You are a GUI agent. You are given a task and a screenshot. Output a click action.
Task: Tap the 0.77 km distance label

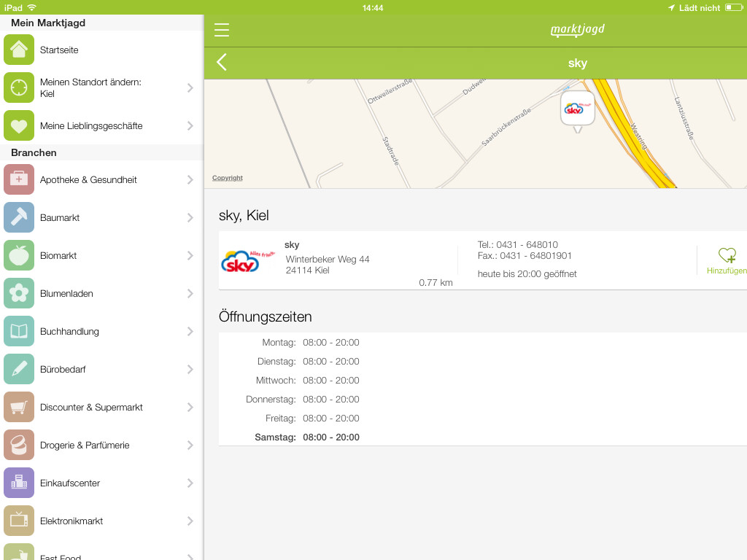[436, 282]
